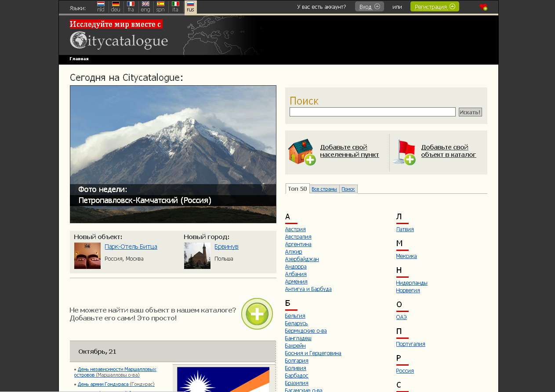Open the День армии Гондураса link
The height and width of the screenshot is (392, 555).
pos(103,384)
